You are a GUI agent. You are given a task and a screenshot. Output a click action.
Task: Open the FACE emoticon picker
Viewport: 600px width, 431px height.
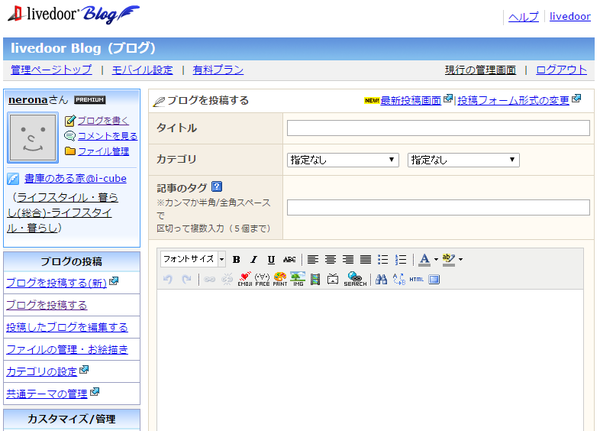pos(262,279)
